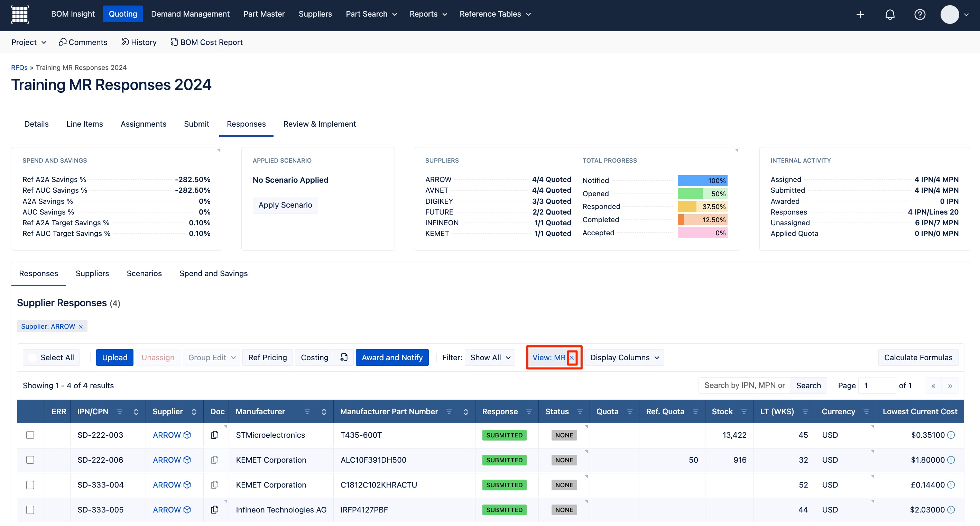Click the Responded 37.50% progress bar

pyautogui.click(x=702, y=207)
